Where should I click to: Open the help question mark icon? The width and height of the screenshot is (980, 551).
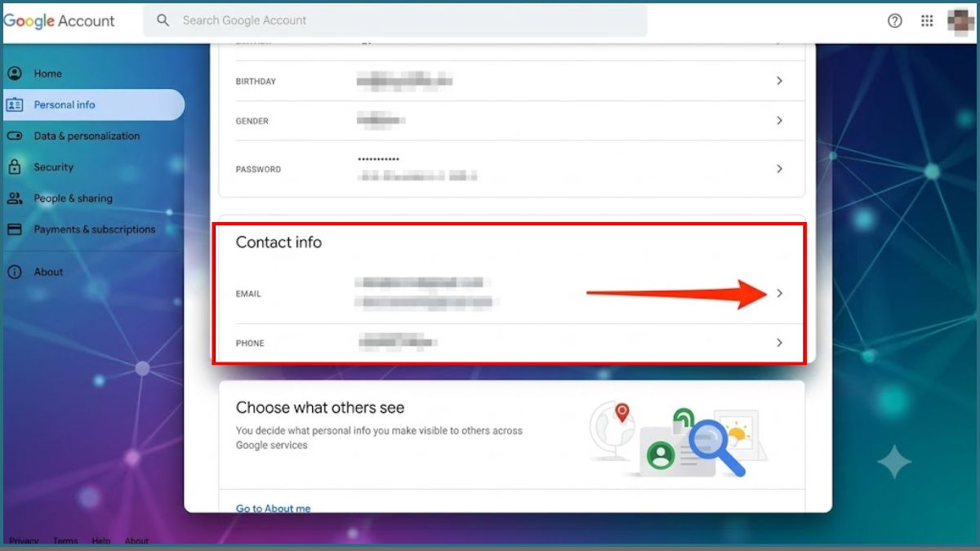pyautogui.click(x=895, y=21)
